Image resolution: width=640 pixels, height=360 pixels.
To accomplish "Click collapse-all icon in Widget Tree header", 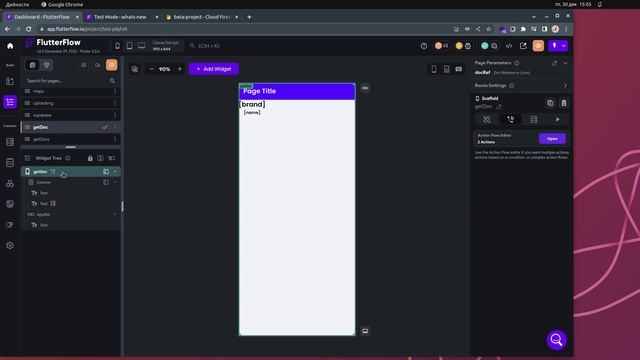I will click(x=111, y=158).
